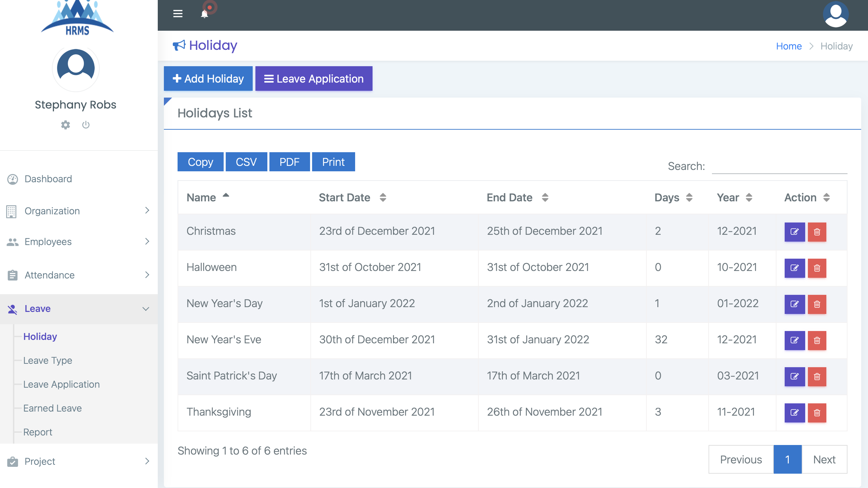Select page 1 in pagination
The image size is (868, 488).
787,459
